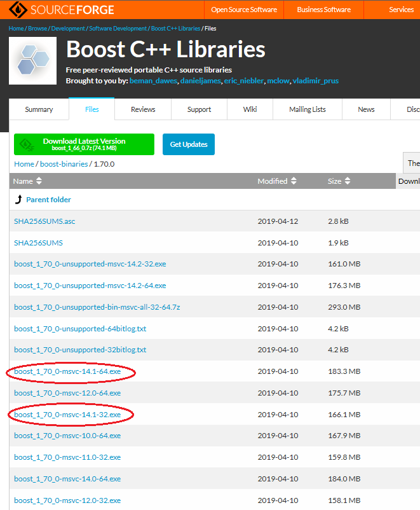Click the 2019-04-12 modified date
This screenshot has width=420, height=510.
pos(278,221)
